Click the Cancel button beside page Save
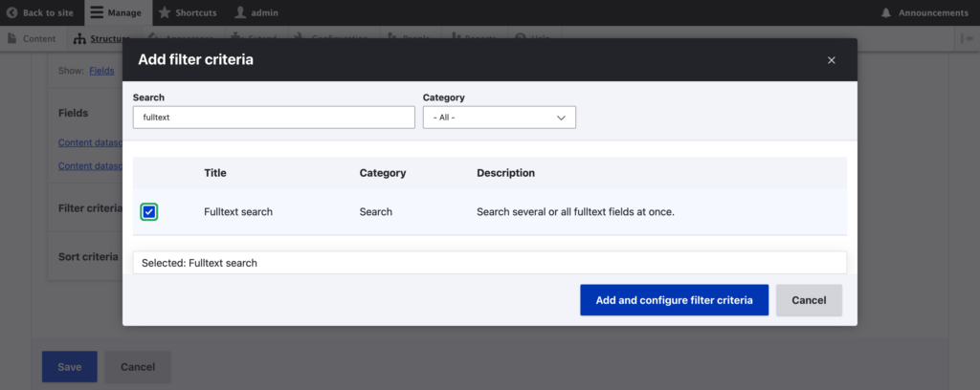This screenshot has width=980, height=390. pyautogui.click(x=138, y=367)
